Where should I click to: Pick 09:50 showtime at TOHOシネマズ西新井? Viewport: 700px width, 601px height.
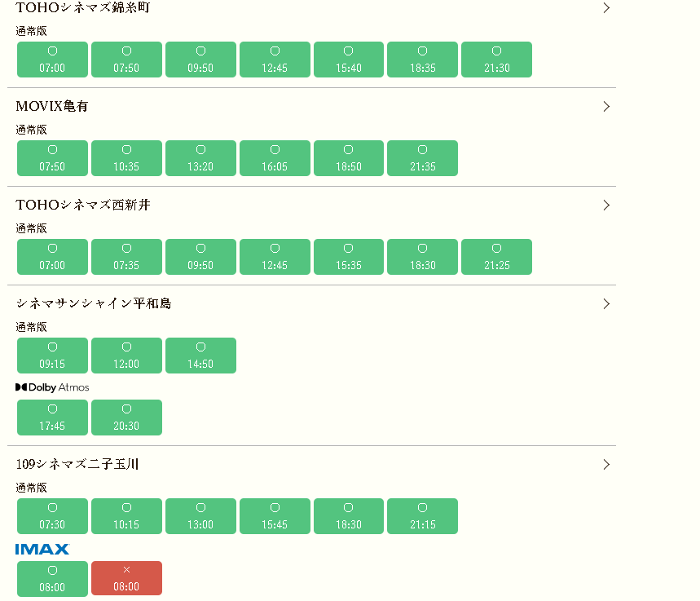(x=200, y=257)
